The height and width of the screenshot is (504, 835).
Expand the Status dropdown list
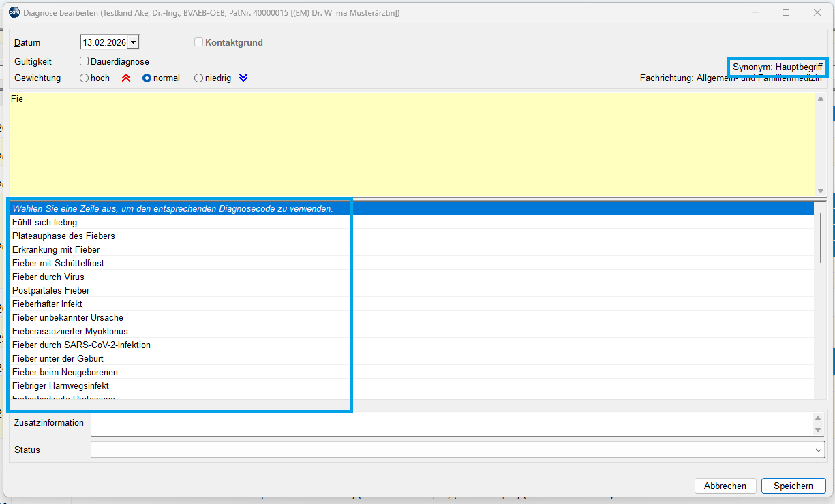[818, 450]
